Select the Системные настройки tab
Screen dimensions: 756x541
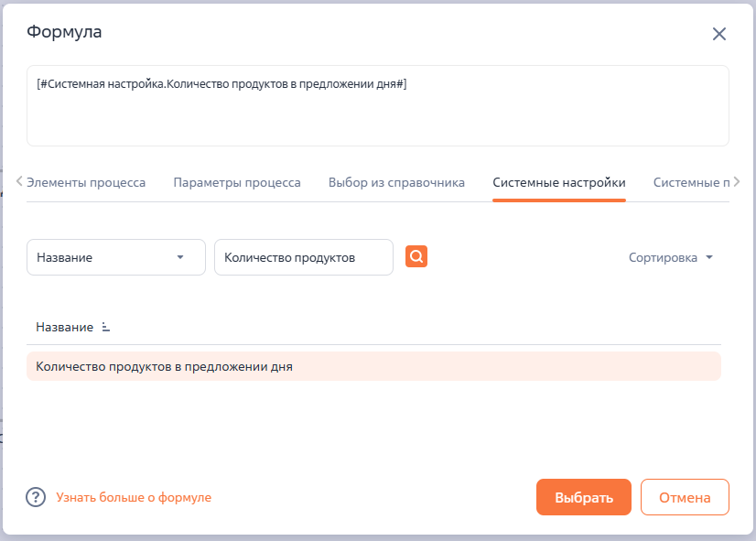pos(558,182)
